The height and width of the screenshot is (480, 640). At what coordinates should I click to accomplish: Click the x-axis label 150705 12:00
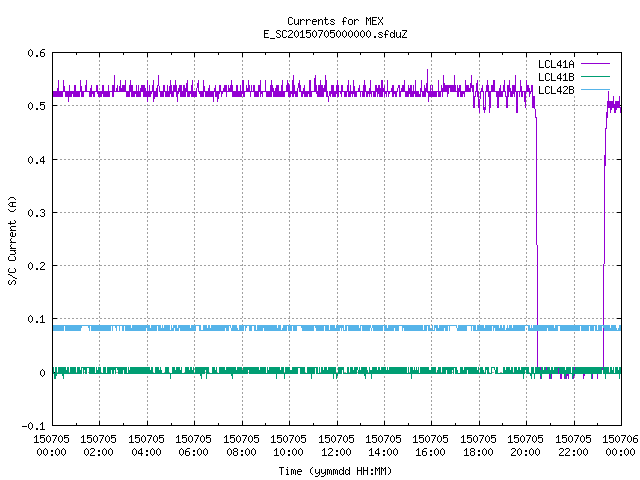tap(337, 446)
